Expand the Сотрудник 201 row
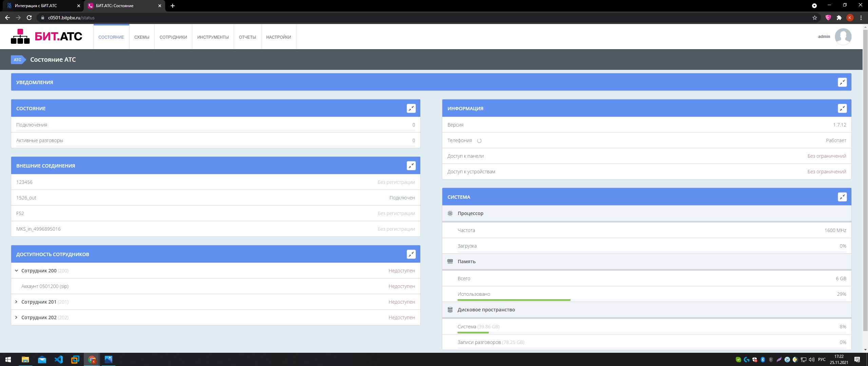868x366 pixels. [16, 302]
